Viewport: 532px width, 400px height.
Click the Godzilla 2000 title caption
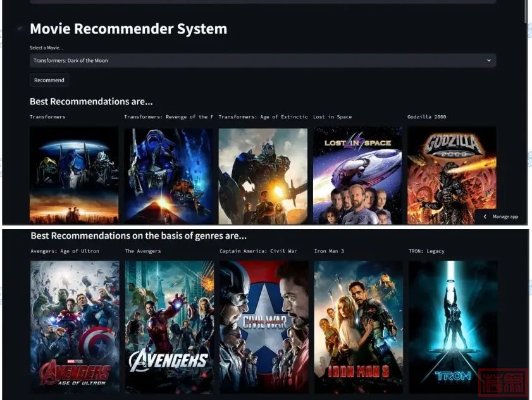426,117
